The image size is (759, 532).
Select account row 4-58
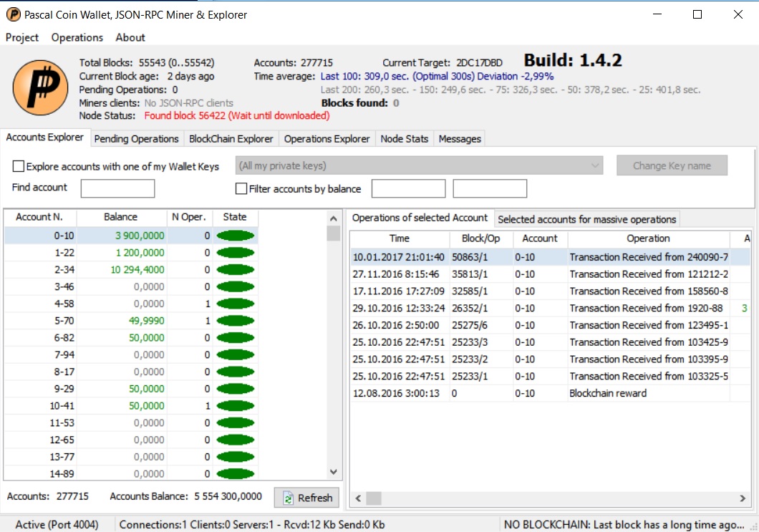[131, 304]
